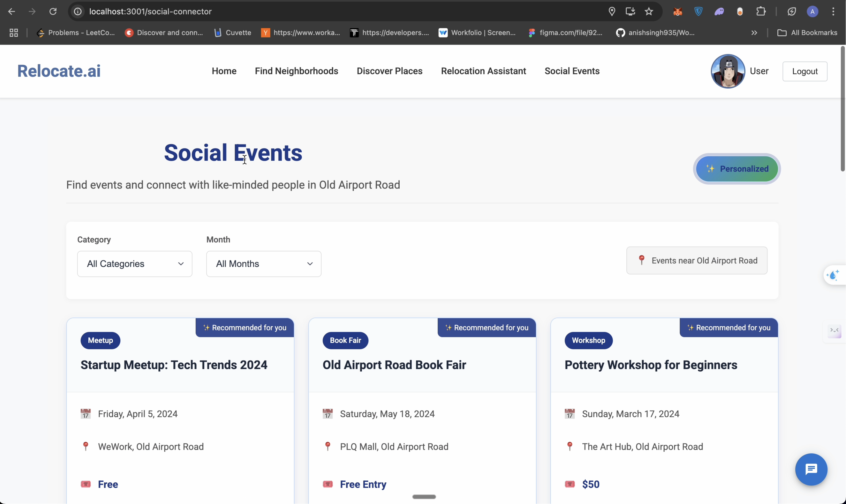Click the water-drop sparkle side widget
The height and width of the screenshot is (504, 846).
pyautogui.click(x=833, y=275)
